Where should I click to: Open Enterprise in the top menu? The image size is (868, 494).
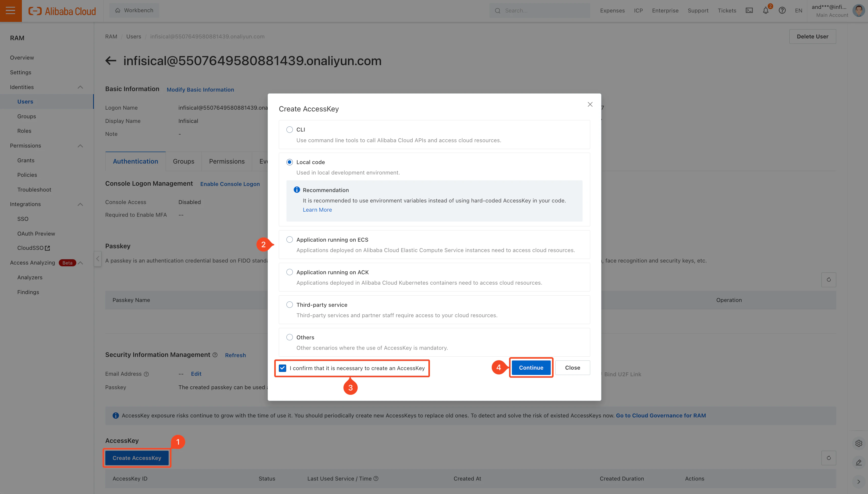(665, 10)
